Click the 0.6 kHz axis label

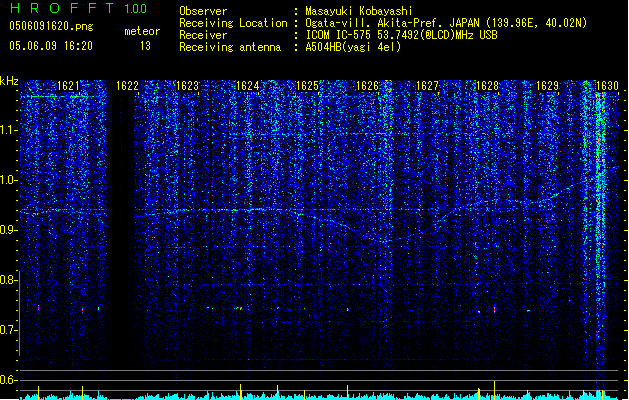tap(9, 380)
